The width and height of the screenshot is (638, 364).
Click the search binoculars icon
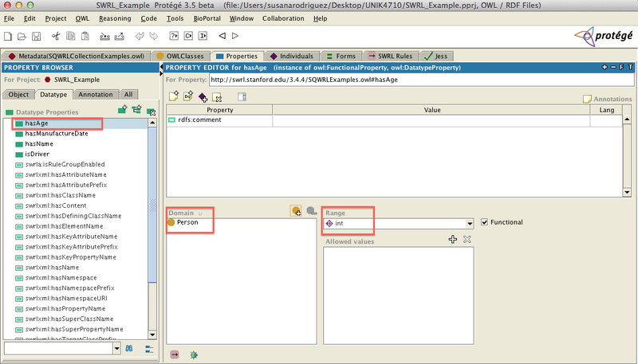[129, 349]
